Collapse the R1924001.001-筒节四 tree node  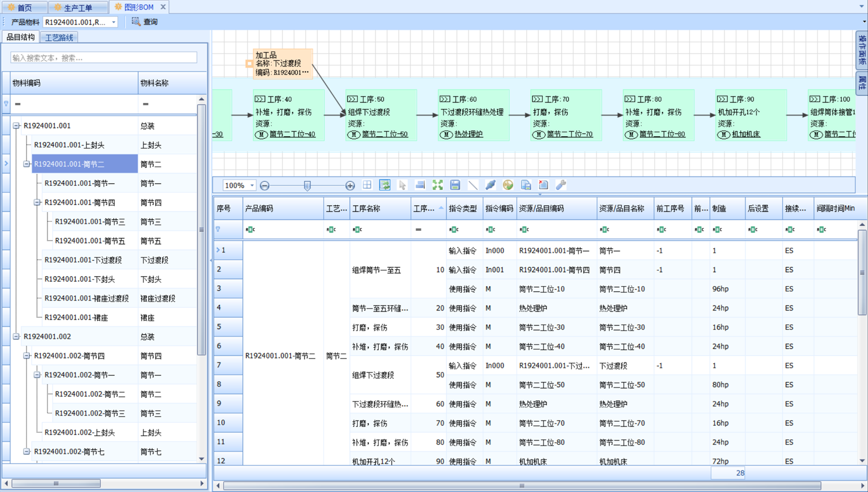click(38, 203)
